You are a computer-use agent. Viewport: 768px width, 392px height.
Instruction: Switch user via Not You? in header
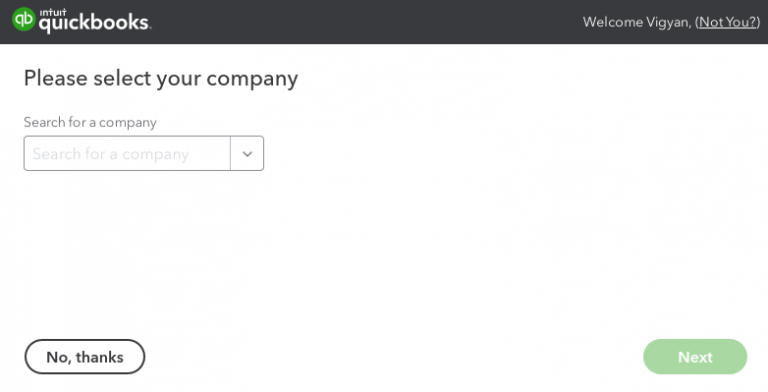click(728, 22)
